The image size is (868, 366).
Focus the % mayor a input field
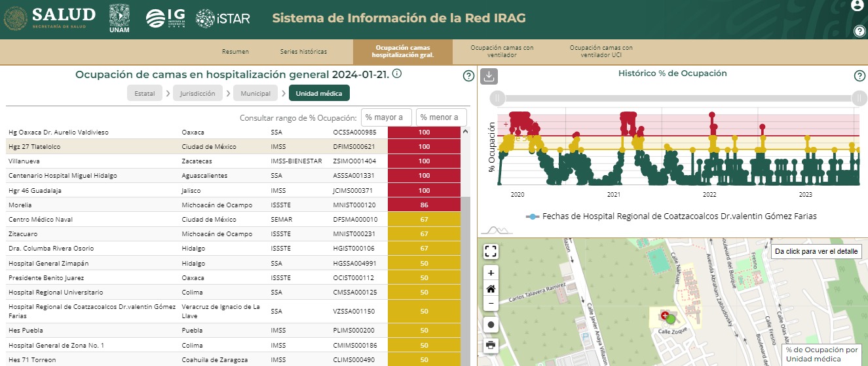coord(387,117)
